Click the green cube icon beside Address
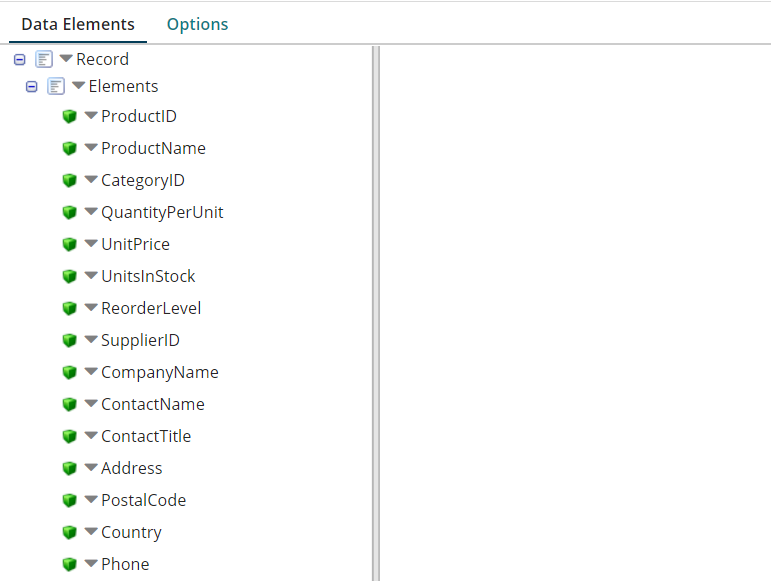Image resolution: width=771 pixels, height=581 pixels. (x=70, y=469)
